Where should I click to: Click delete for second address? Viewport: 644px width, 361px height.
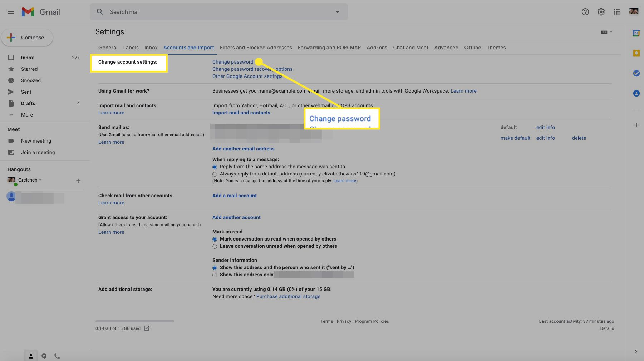coord(579,138)
